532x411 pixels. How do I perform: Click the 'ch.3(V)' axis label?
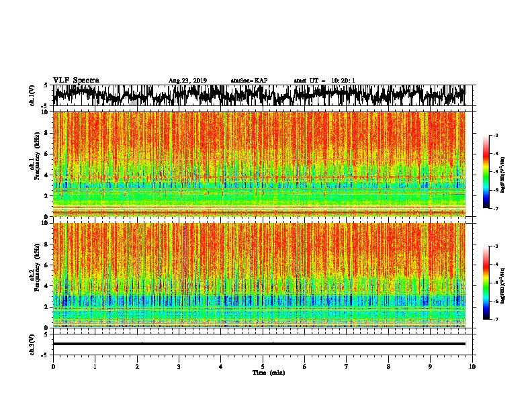(32, 345)
